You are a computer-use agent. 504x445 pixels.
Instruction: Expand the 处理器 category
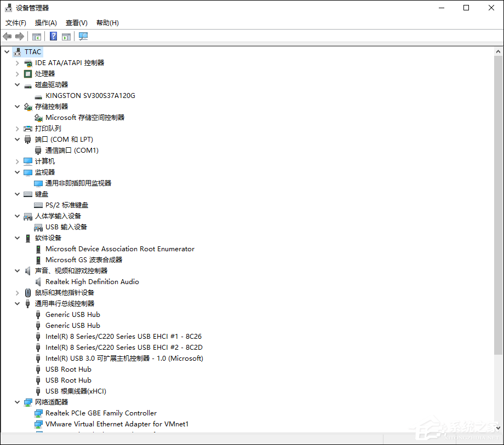tap(17, 73)
